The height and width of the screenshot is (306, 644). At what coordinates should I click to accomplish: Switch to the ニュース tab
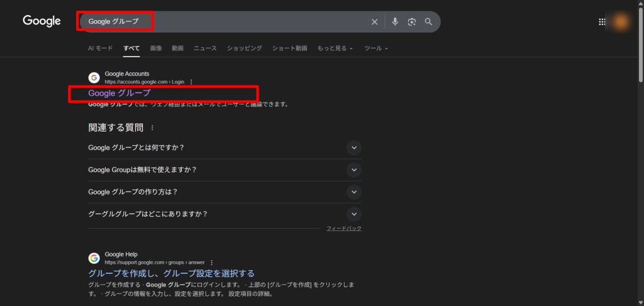click(205, 48)
